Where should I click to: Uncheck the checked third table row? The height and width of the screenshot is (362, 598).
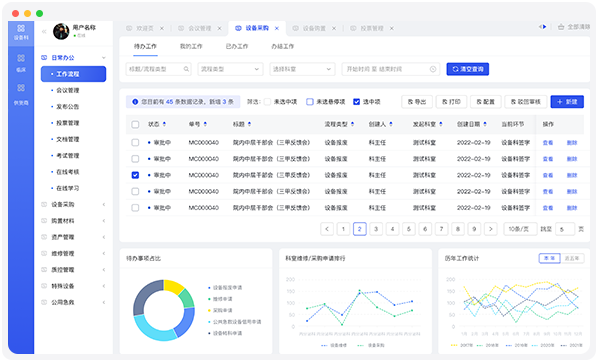[x=135, y=175]
